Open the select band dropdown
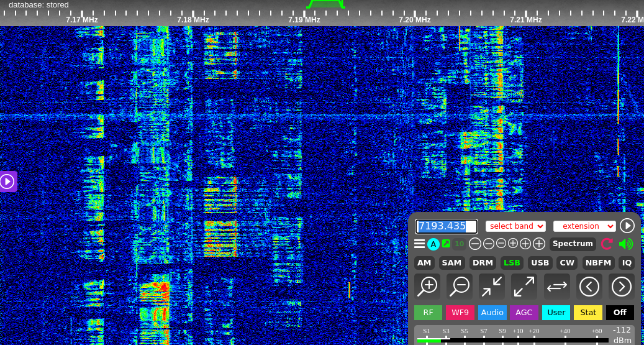 [515, 226]
